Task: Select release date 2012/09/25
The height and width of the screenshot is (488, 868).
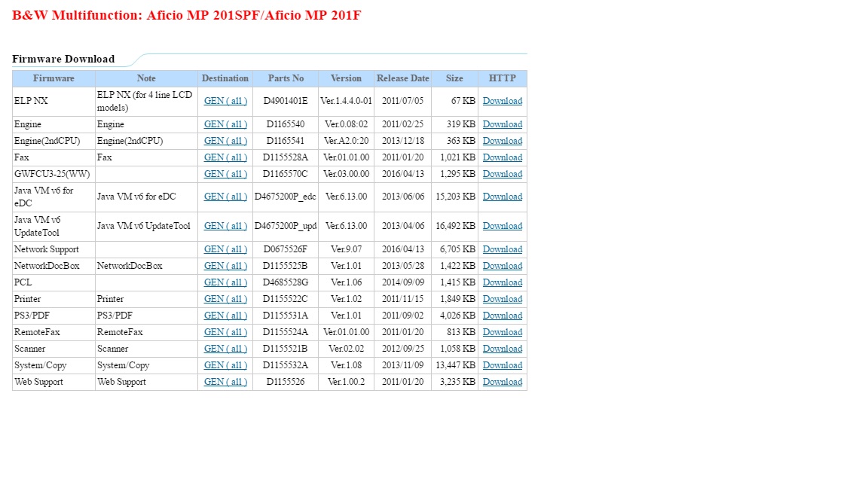Action: coord(402,349)
